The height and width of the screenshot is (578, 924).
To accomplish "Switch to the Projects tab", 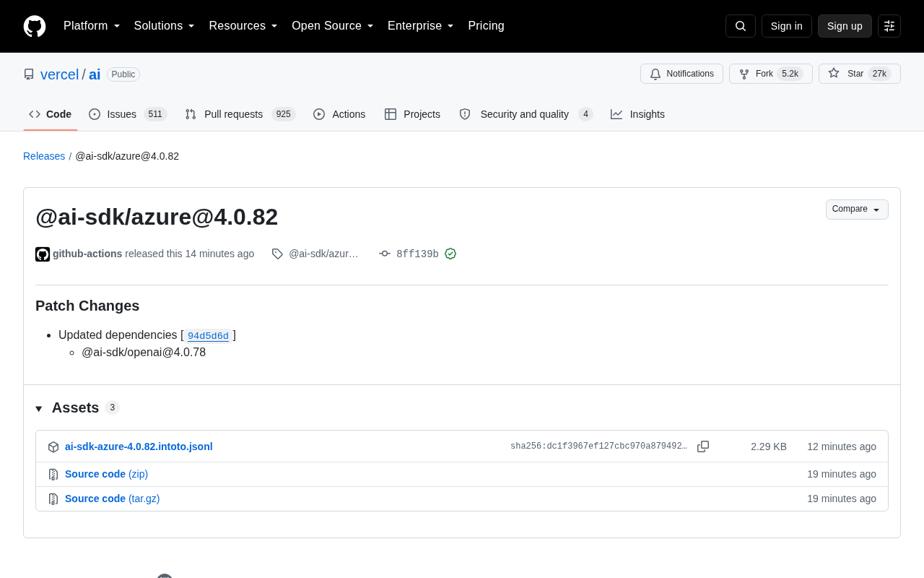I will point(412,114).
